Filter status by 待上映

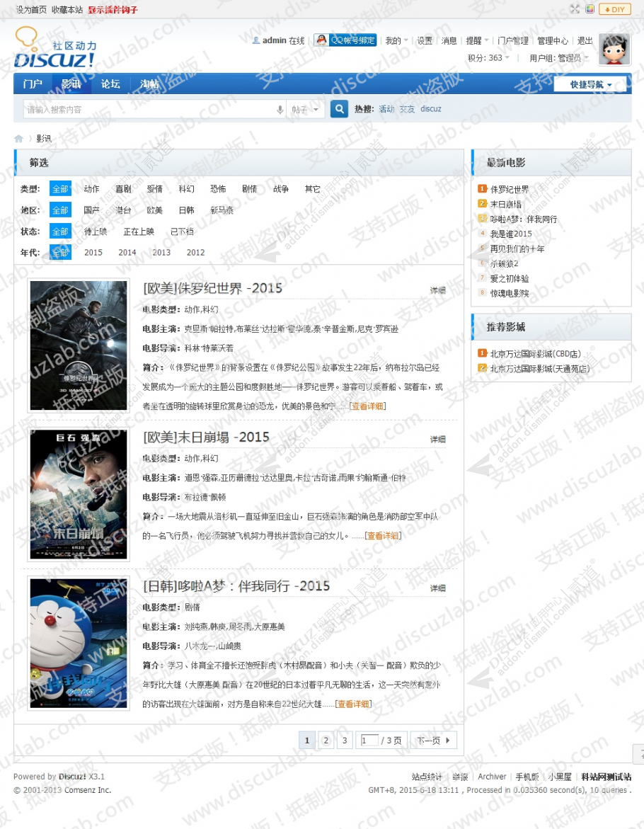click(96, 231)
